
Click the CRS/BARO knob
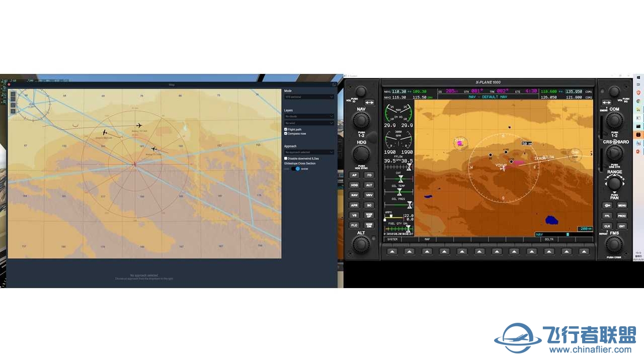[614, 153]
